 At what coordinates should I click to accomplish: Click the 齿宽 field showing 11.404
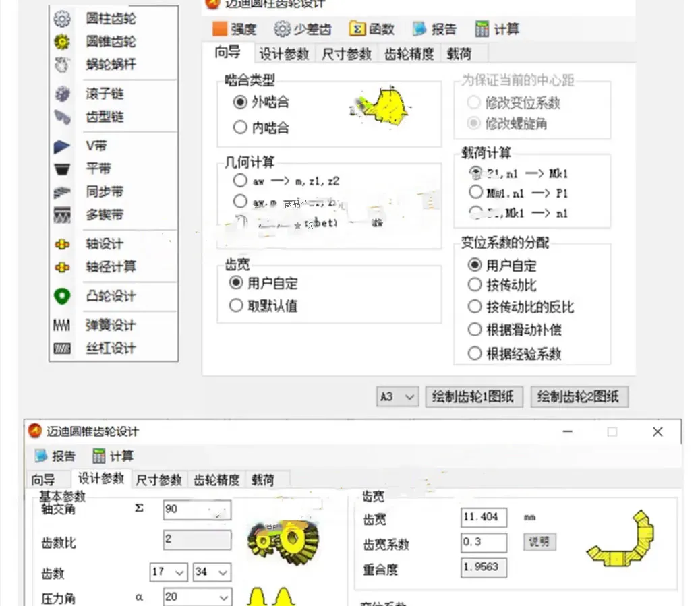(x=484, y=517)
